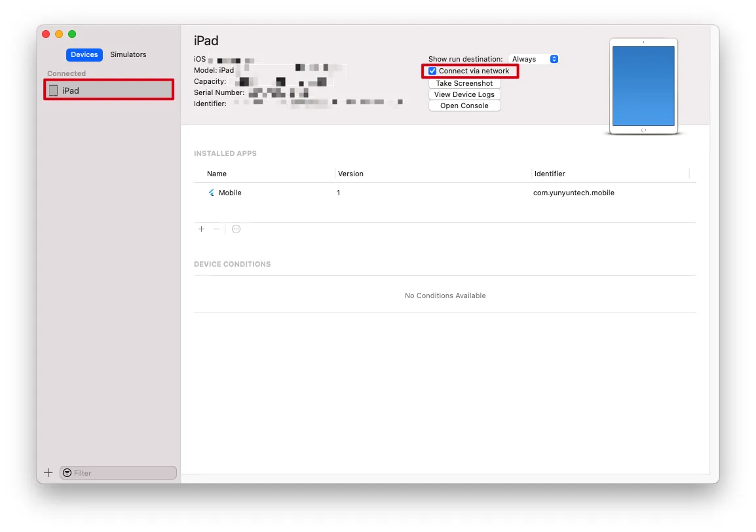Click the Identifier column header
756x532 pixels.
[x=550, y=174]
